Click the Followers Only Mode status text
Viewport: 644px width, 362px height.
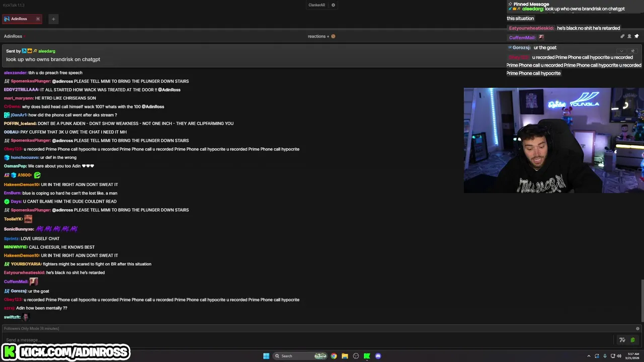[x=31, y=328]
